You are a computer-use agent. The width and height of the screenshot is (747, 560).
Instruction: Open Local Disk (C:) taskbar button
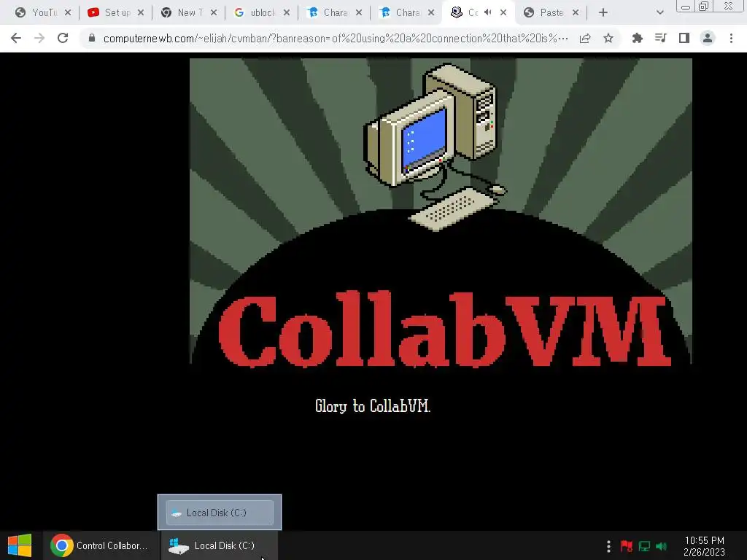coord(219,545)
